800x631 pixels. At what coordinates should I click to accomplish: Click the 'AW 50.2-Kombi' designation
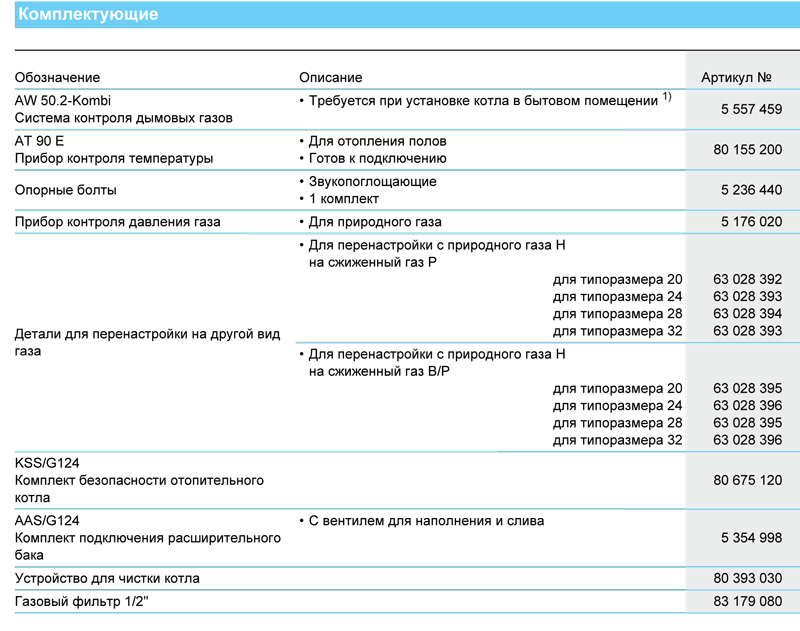coord(63,100)
